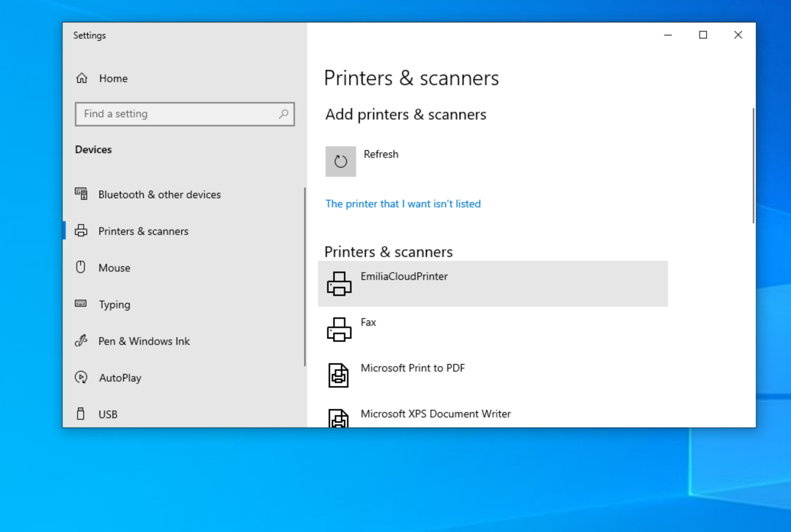Viewport: 791px width, 532px height.
Task: Click the main page vertical scrollbar
Action: coord(753,166)
